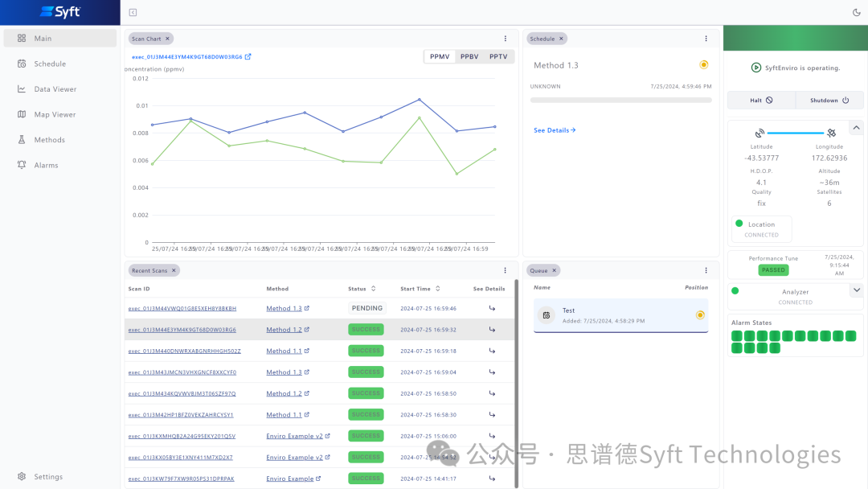Click the Test queue item calendar icon
The image size is (868, 489).
point(547,315)
